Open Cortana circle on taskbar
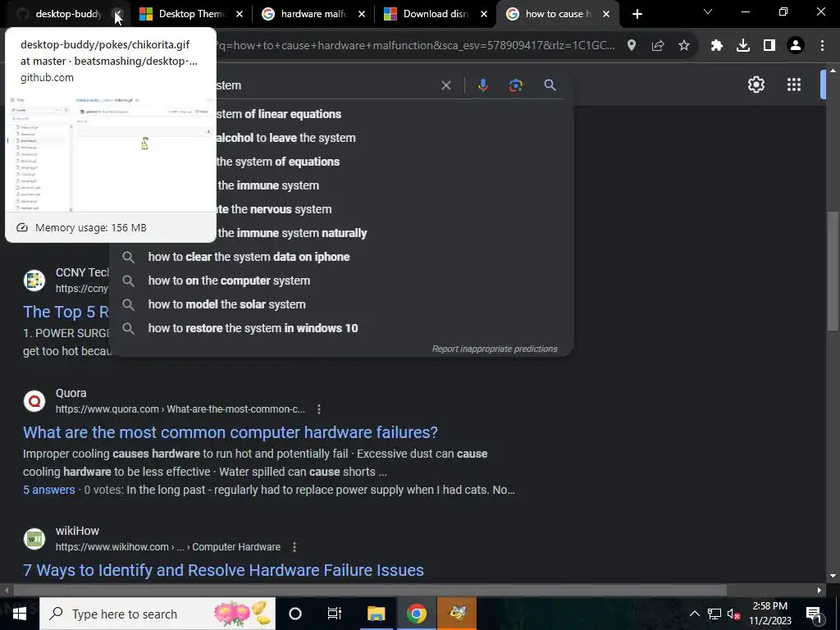Image resolution: width=840 pixels, height=630 pixels. tap(295, 614)
